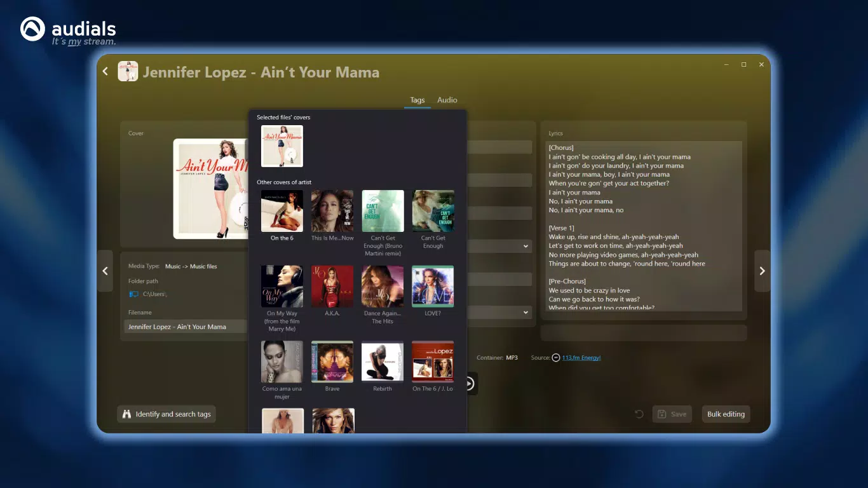This screenshot has height=488, width=868.
Task: Click the large Ain't Your Mama cover image
Action: coord(211,189)
